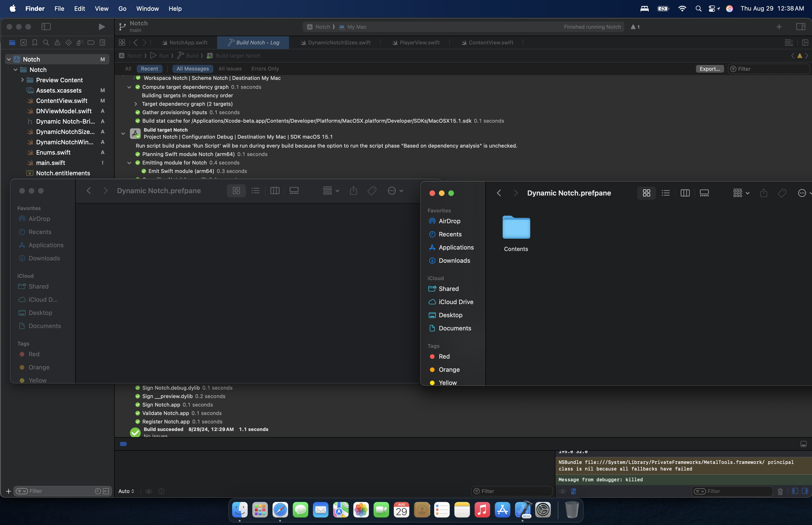Click the warning count indicator in Xcode toolbar

click(635, 27)
